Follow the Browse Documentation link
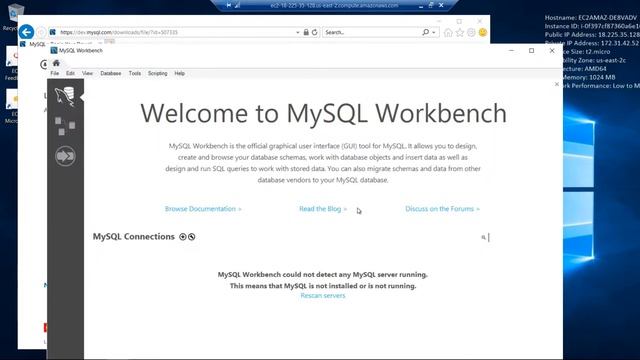Screen dimensions: 640x360 pos(203,209)
